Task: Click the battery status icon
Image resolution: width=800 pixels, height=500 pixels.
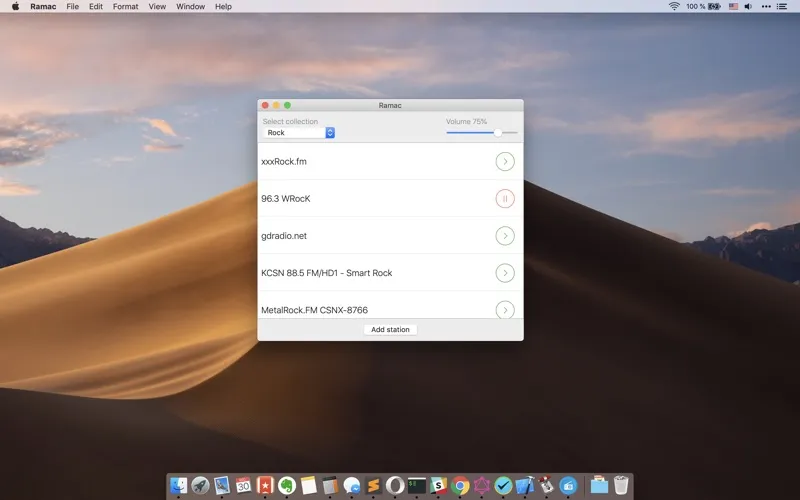Action: [714, 7]
